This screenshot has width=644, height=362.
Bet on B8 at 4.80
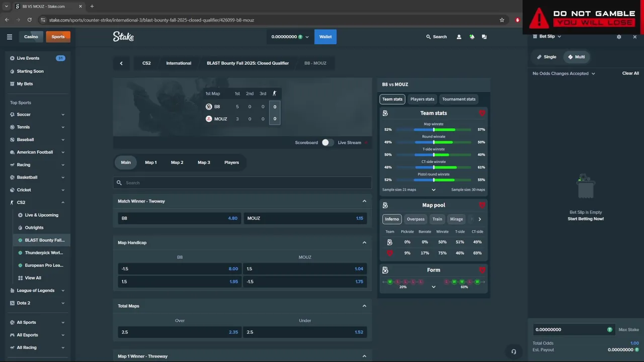tap(180, 218)
